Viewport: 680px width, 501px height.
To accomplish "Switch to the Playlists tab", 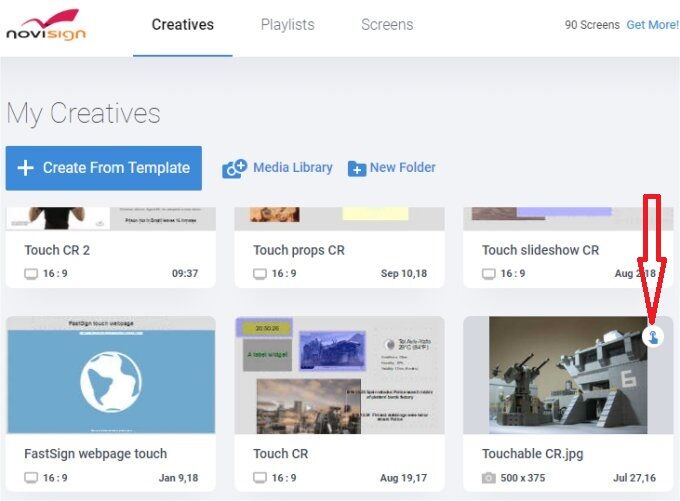I will [287, 25].
